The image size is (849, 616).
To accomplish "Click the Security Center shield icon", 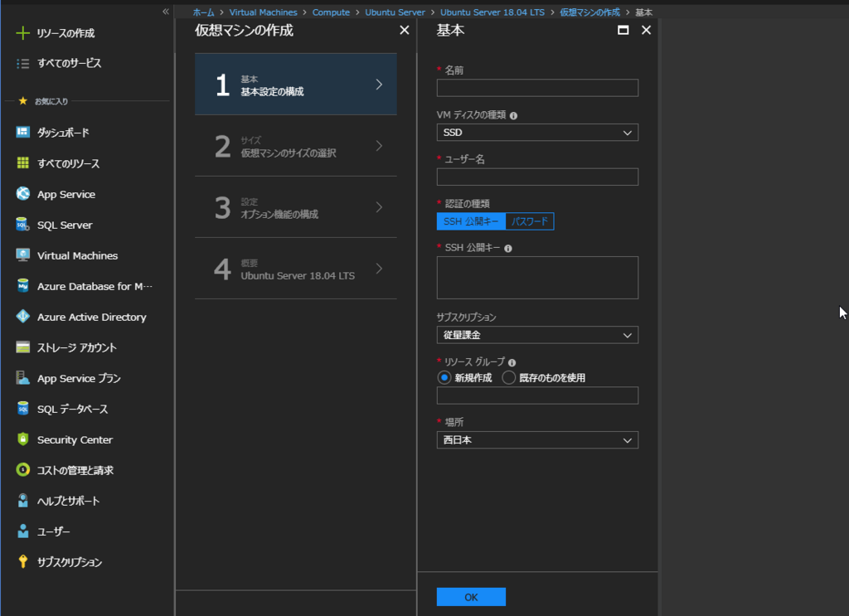I will pos(22,439).
